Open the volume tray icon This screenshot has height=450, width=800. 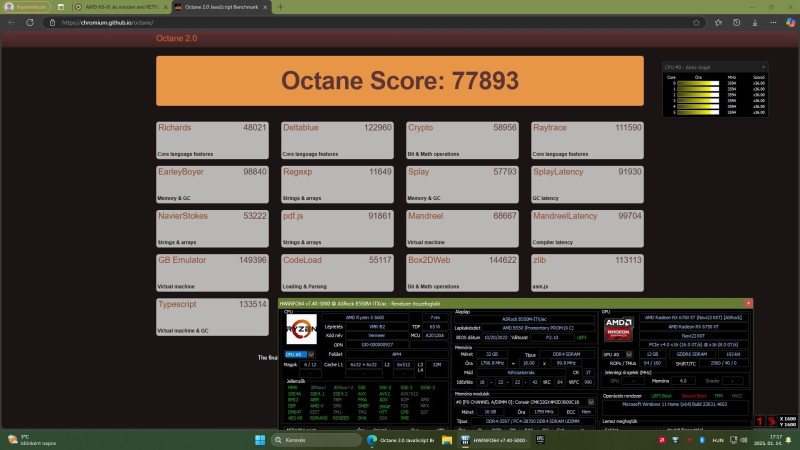tap(744, 440)
